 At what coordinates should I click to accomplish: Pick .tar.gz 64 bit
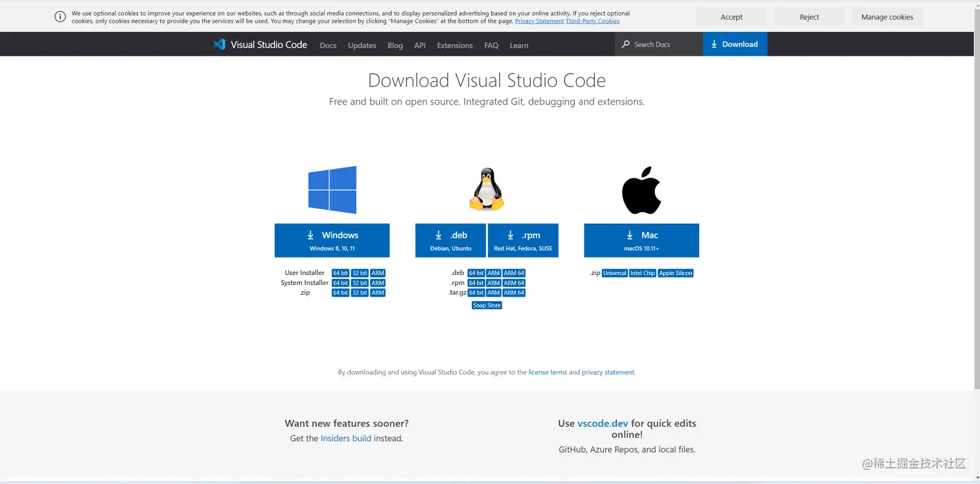[476, 293]
